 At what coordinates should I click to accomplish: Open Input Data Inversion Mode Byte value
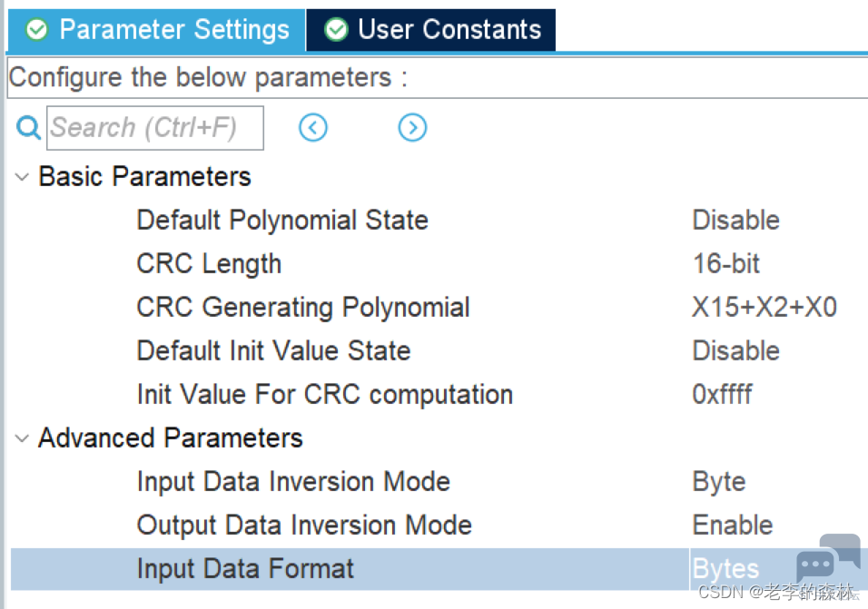(718, 482)
